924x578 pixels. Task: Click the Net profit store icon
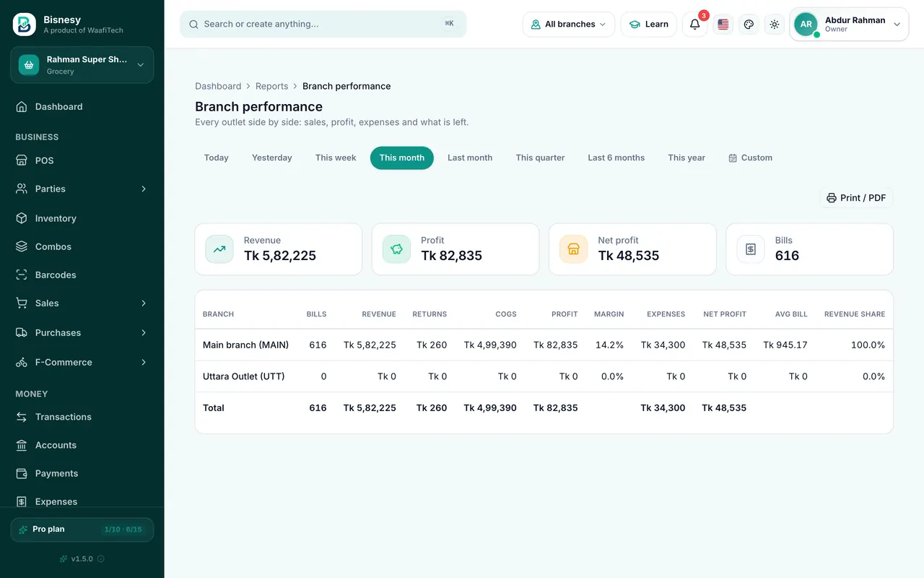point(573,249)
